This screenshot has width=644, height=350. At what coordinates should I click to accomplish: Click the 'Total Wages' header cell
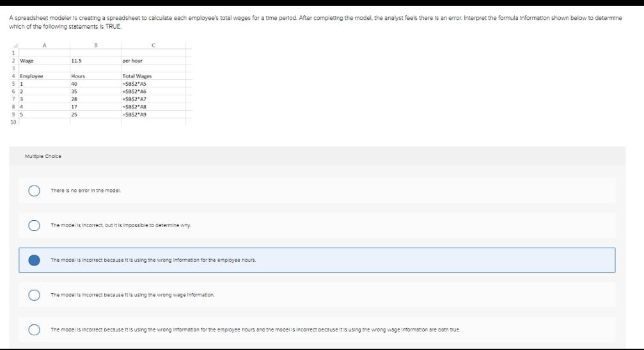pyautogui.click(x=153, y=76)
